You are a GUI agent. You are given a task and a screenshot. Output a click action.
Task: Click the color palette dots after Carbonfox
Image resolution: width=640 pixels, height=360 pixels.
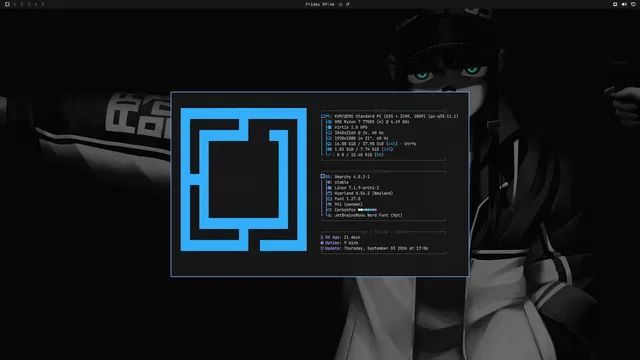pos(367,210)
